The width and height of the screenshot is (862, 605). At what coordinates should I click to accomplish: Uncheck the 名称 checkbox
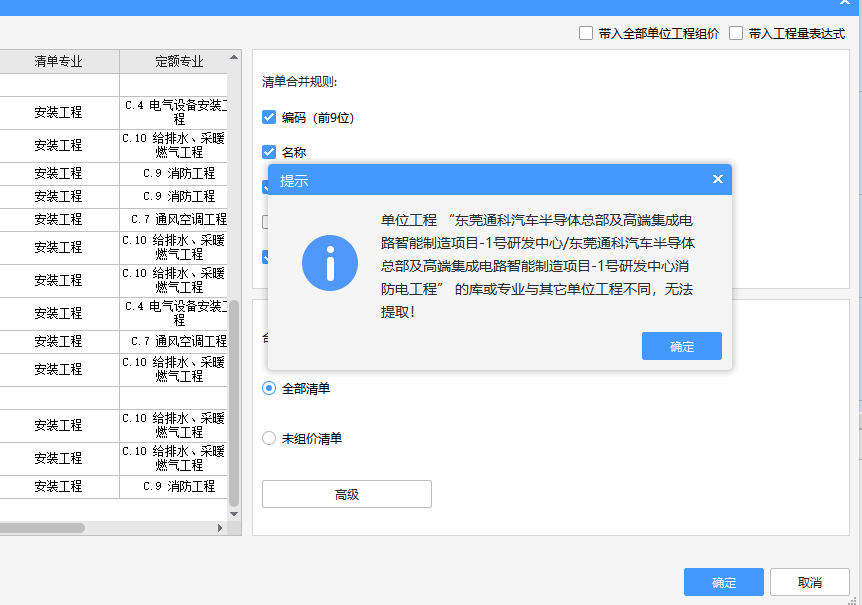click(x=269, y=152)
